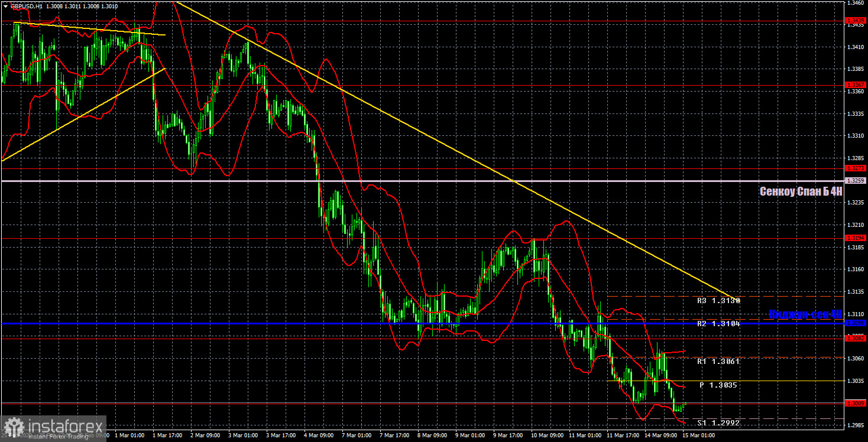Screen dimensions: 868x442
Task: Click the 10 Mar 09:00 time label
Action: [x=546, y=435]
